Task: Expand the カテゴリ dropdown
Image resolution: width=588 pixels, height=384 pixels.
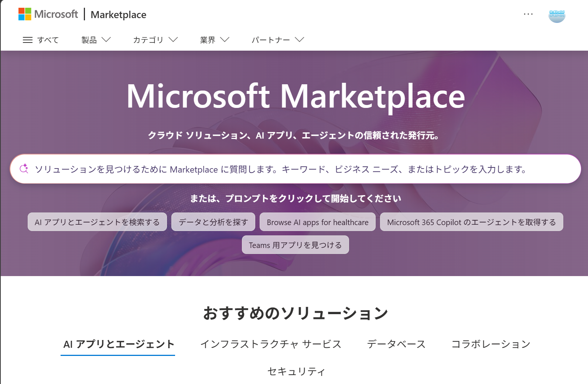Action: click(x=155, y=40)
